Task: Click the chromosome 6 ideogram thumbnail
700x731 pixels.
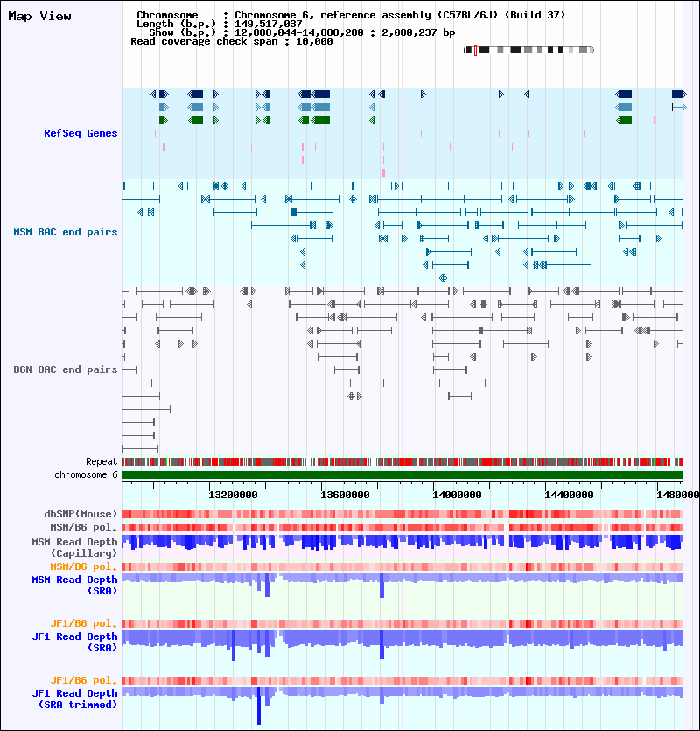Action: [529, 50]
